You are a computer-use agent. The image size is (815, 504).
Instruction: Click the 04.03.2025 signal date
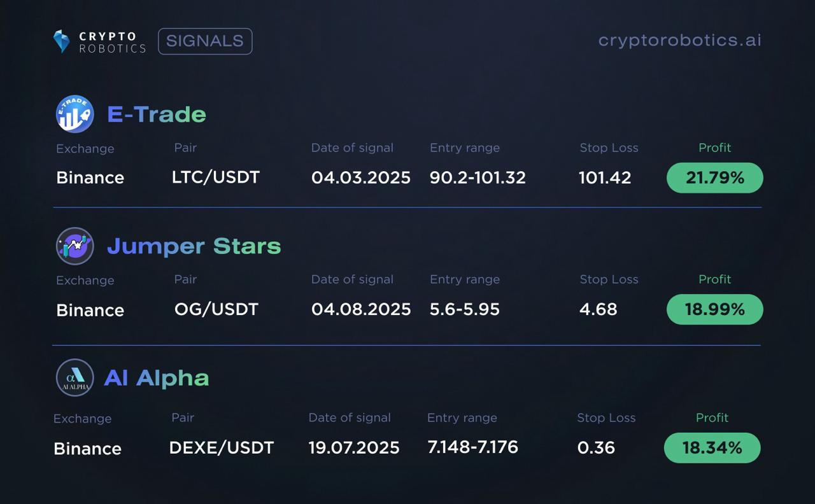coord(361,178)
